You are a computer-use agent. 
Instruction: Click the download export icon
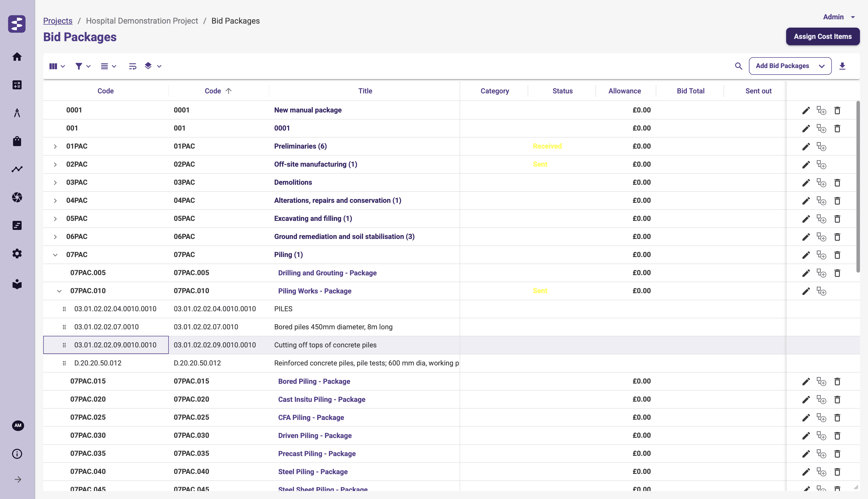[x=842, y=66]
